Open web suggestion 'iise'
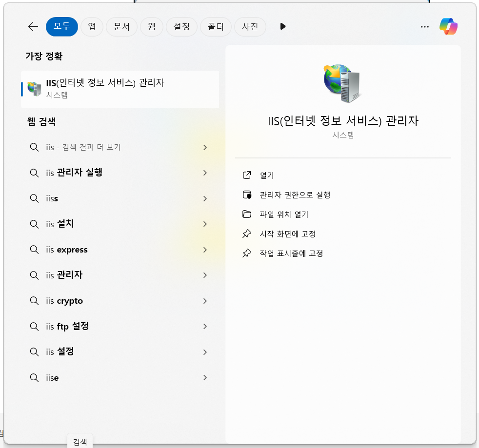 point(120,378)
